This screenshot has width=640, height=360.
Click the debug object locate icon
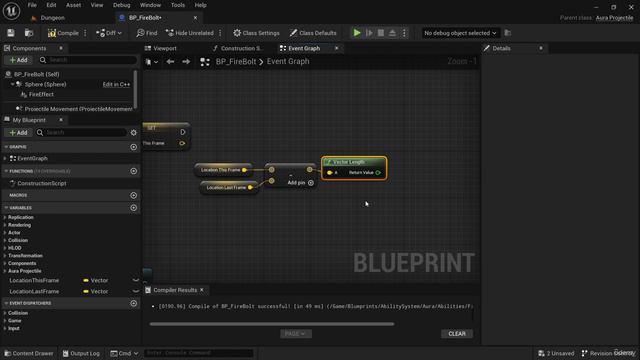[x=508, y=33]
